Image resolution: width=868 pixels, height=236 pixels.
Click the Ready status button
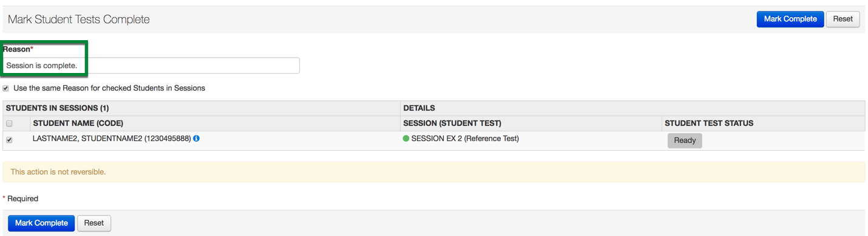point(685,141)
